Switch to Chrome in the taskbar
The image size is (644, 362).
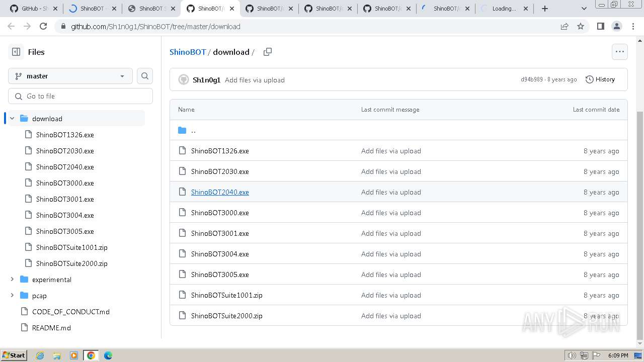[91, 355]
